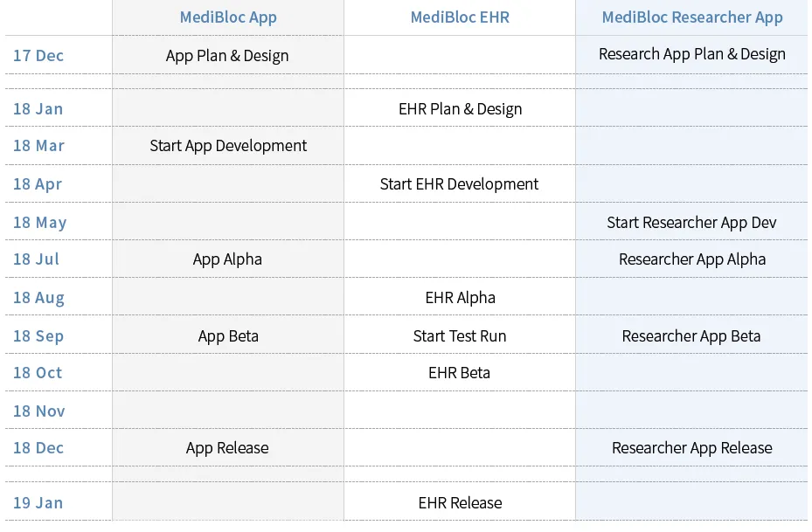This screenshot has height=532, width=812.
Task: Select the Start App Development cell
Action: tap(228, 146)
